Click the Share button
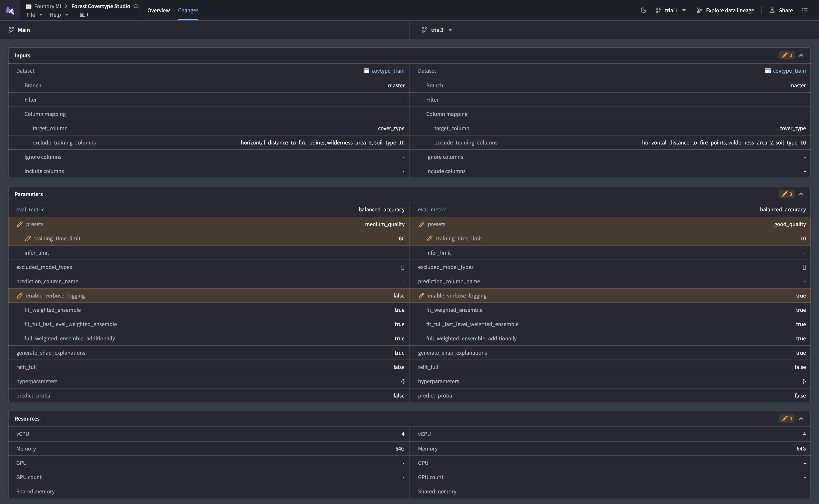Screen dimensions: 819x504 pyautogui.click(x=781, y=10)
